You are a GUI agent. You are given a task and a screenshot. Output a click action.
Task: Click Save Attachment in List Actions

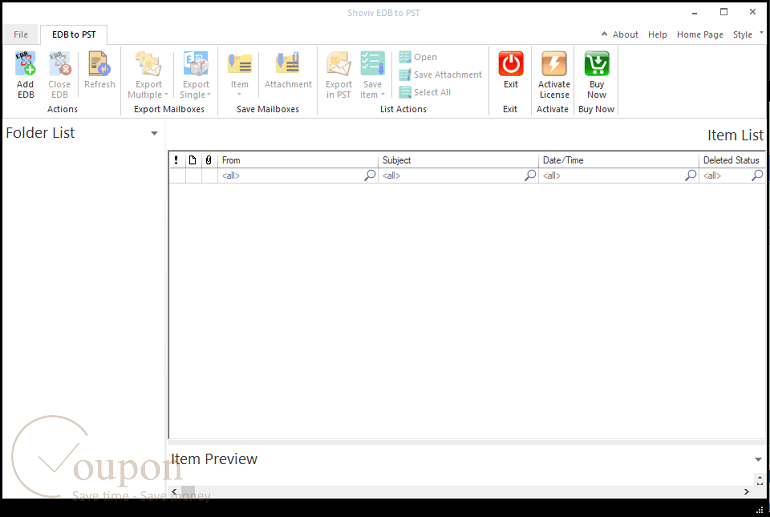click(x=440, y=75)
